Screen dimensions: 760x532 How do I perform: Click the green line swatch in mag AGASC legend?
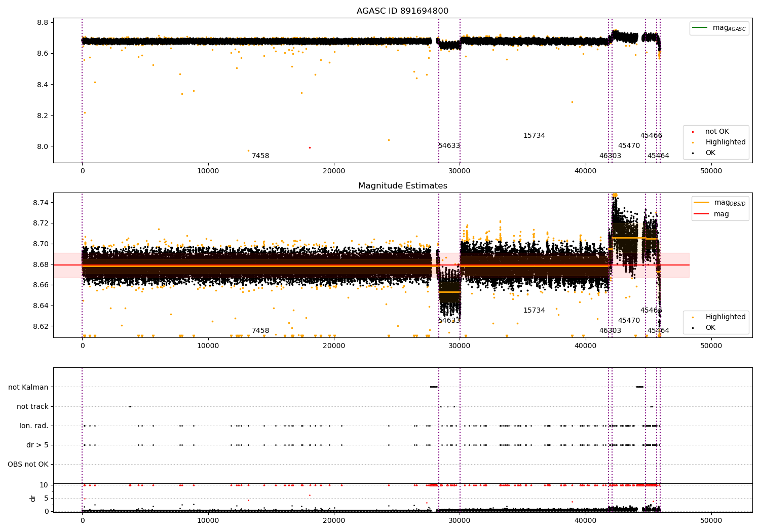tap(700, 28)
